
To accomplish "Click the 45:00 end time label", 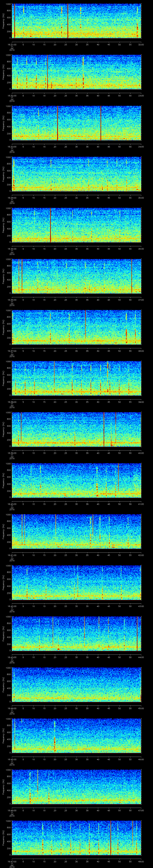I will (x=141, y=708).
